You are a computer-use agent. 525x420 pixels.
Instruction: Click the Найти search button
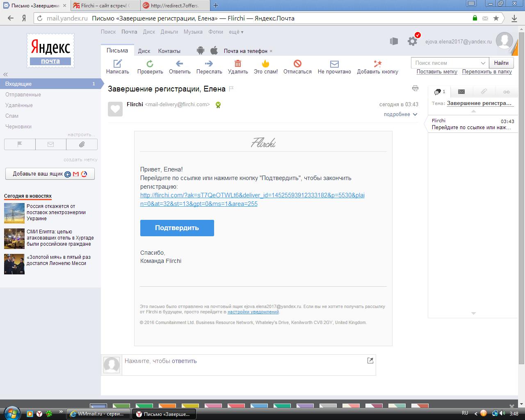pyautogui.click(x=501, y=63)
